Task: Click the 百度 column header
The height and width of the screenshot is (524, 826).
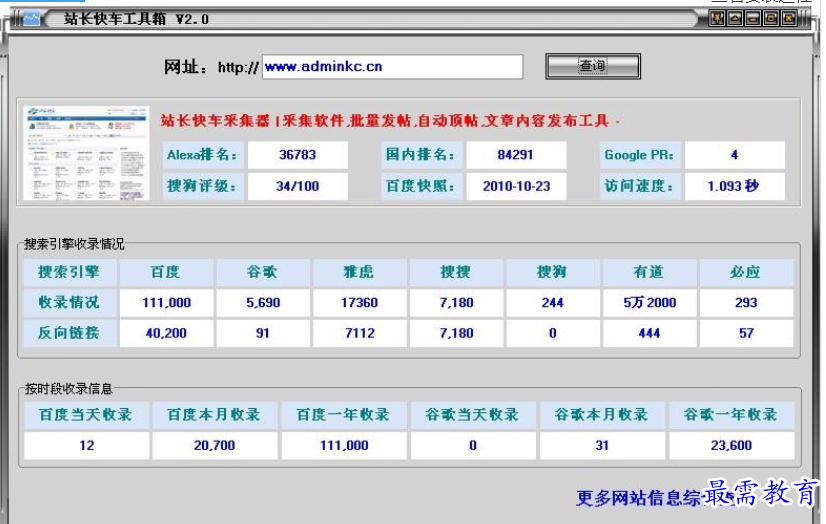Action: coord(166,272)
